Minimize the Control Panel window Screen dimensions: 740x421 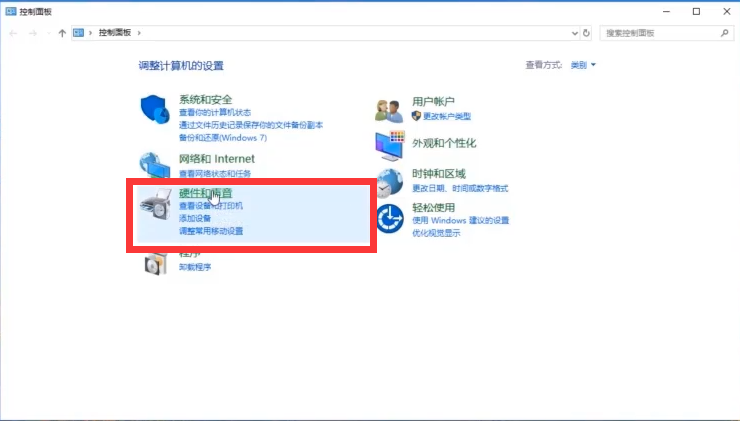[x=666, y=12]
